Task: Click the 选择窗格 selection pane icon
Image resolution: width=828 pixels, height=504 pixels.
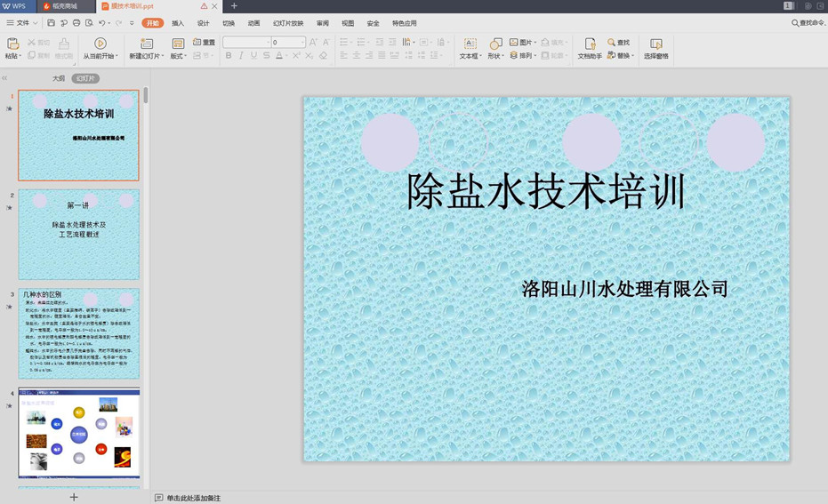Action: pos(655,44)
